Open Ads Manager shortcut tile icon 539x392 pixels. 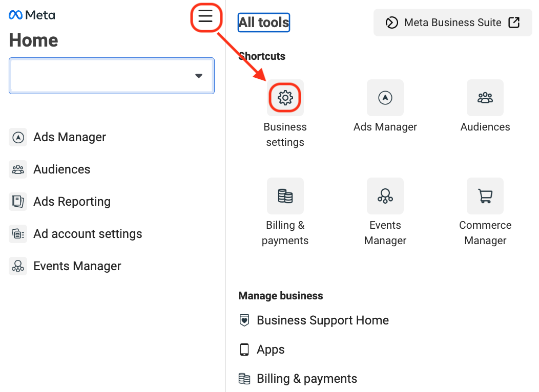click(x=385, y=98)
